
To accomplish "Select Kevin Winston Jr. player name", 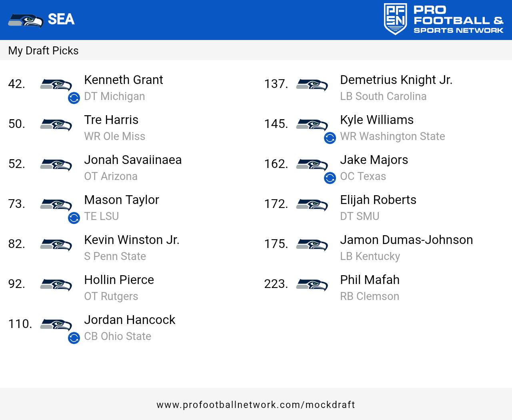I will 132,240.
